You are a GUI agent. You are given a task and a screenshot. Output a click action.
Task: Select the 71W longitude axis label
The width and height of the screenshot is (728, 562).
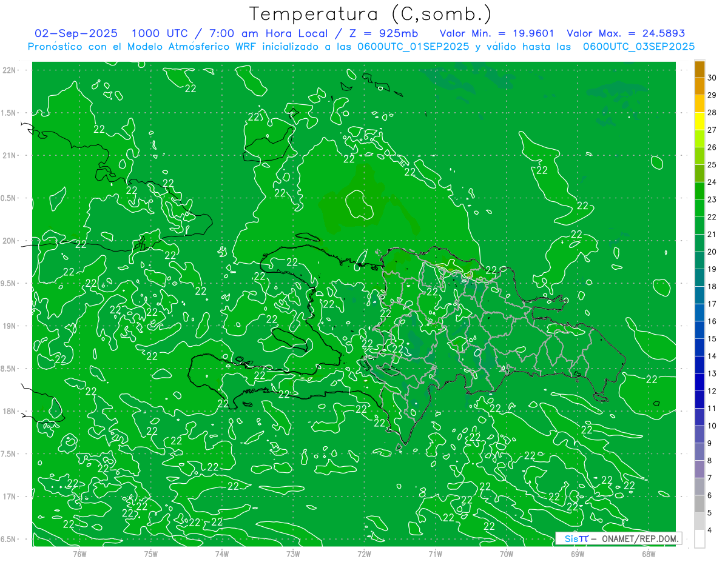tap(435, 554)
